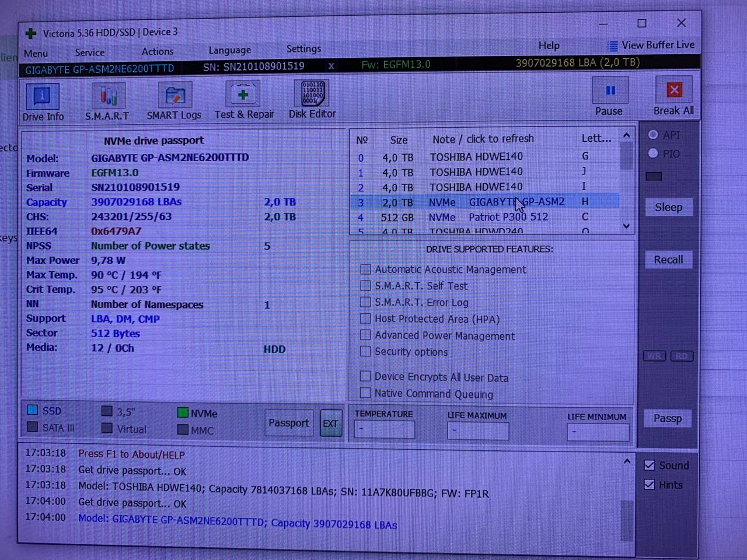Select drive 1 TOSHIBA HDWE140 letter J
The image size is (747, 560).
pos(484,172)
